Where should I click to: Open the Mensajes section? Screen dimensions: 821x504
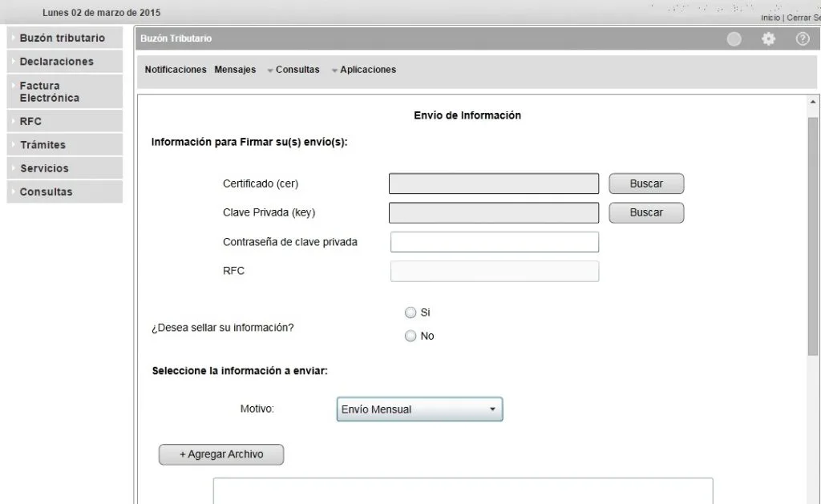[235, 70]
